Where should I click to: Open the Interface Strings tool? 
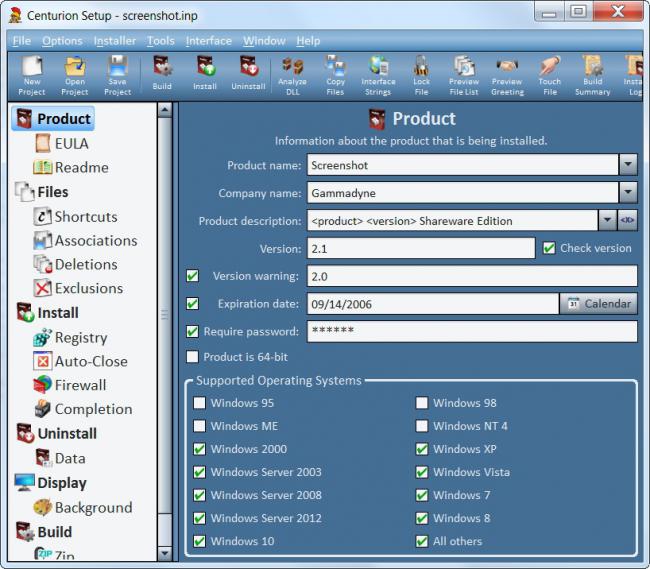378,76
